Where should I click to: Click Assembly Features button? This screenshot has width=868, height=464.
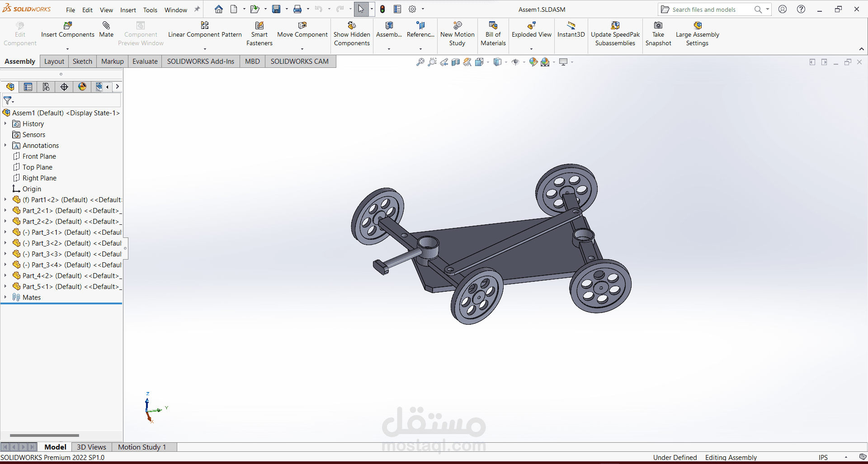click(x=389, y=30)
